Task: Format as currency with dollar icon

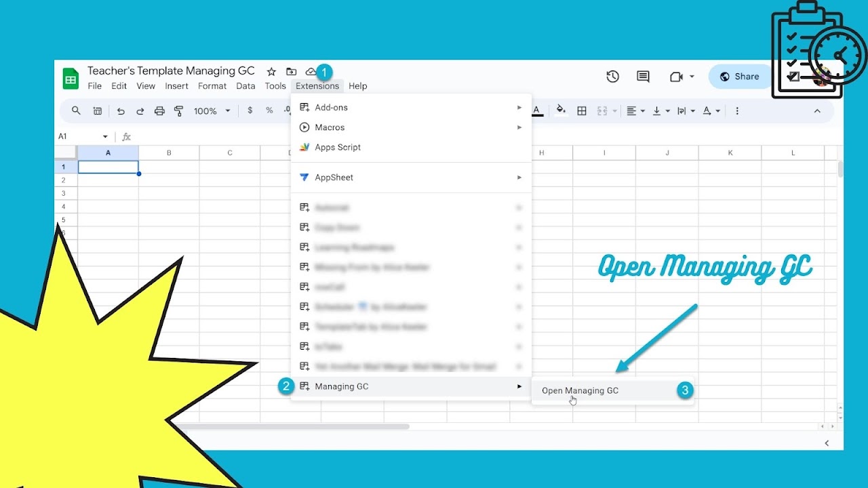Action: click(x=250, y=110)
